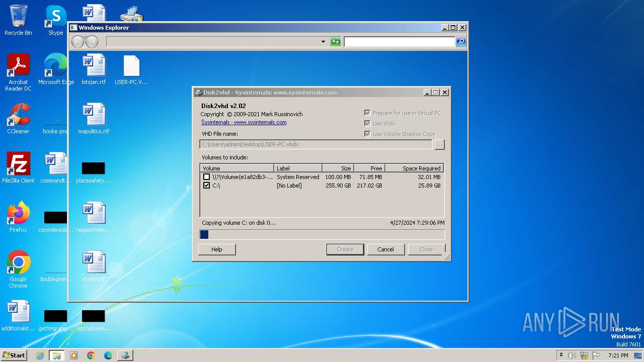Launch Google Chrome desktop shortcut
The height and width of the screenshot is (362, 644).
pos(18,269)
